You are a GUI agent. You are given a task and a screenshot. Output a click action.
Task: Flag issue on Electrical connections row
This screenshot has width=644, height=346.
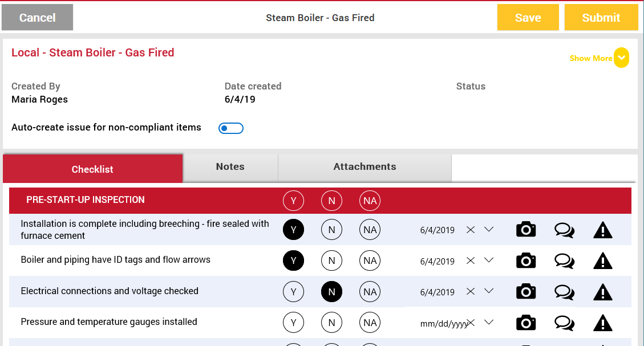tap(602, 292)
